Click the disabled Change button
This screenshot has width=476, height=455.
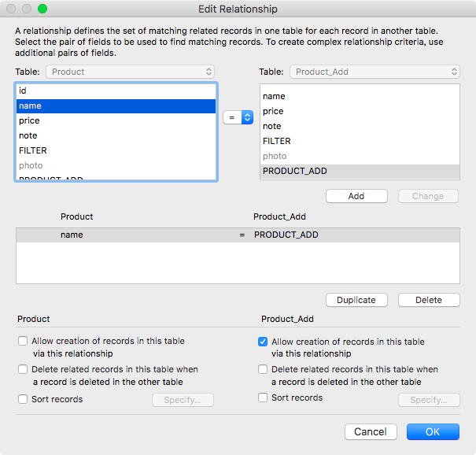428,196
